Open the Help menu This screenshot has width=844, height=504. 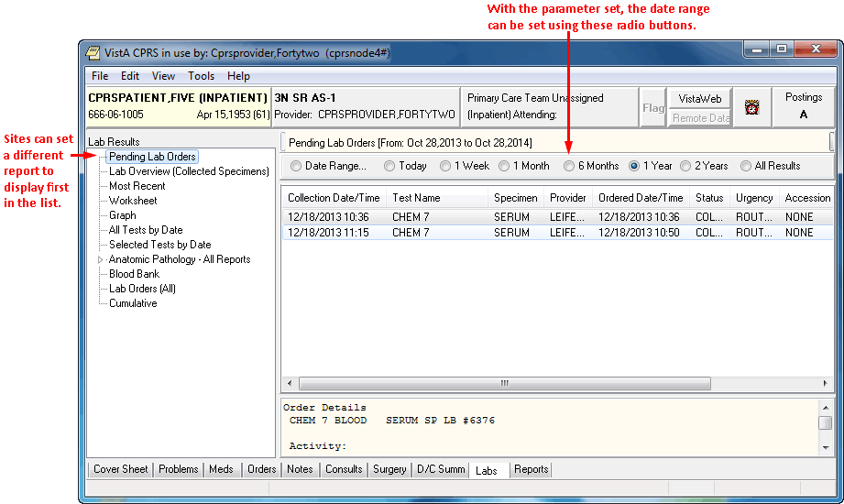(x=238, y=76)
